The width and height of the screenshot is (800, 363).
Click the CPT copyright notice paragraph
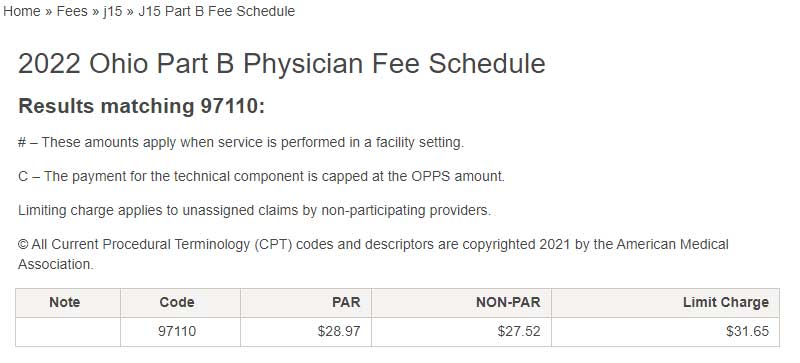[x=373, y=254]
